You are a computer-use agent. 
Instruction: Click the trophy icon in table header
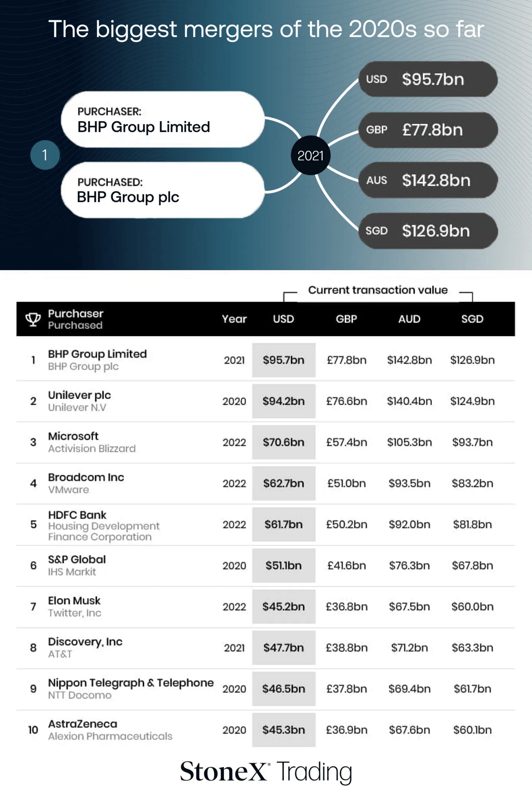(33, 319)
